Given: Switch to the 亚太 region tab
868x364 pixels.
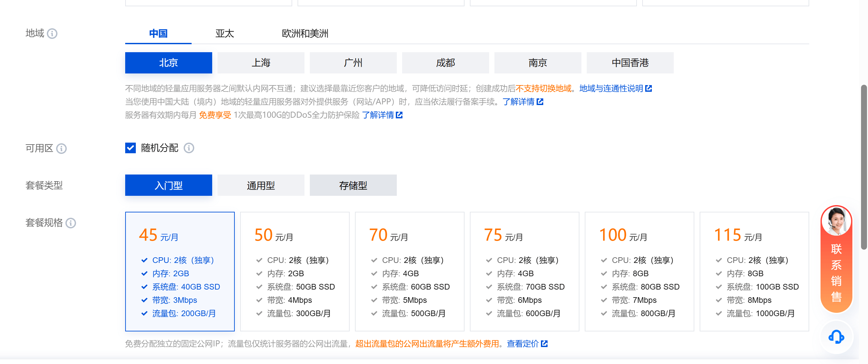Looking at the screenshot, I should pyautogui.click(x=224, y=33).
